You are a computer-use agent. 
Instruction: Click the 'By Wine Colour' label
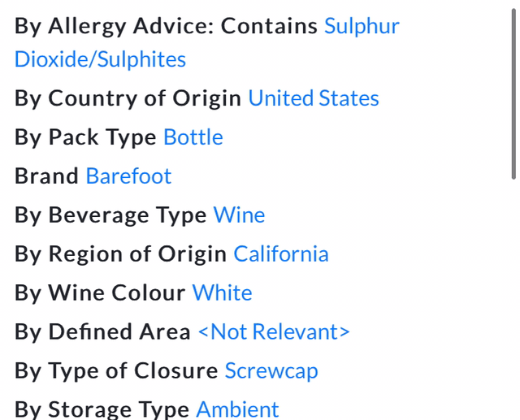coord(100,293)
